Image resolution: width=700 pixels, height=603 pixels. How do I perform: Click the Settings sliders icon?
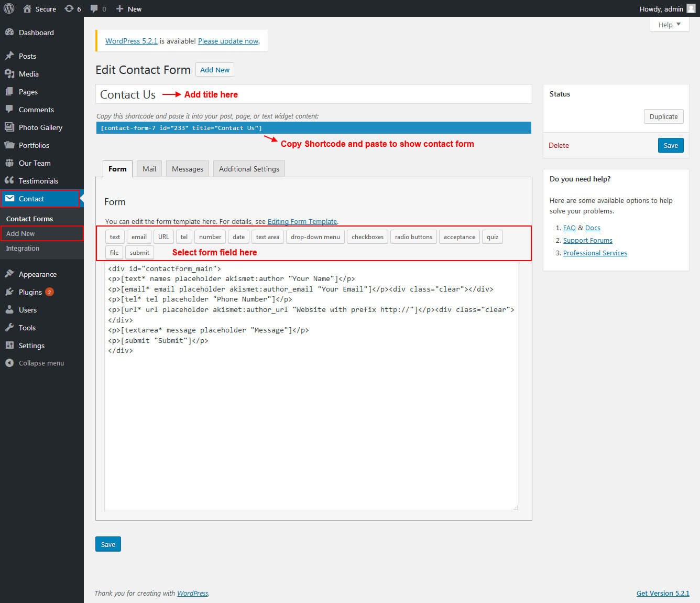[9, 345]
